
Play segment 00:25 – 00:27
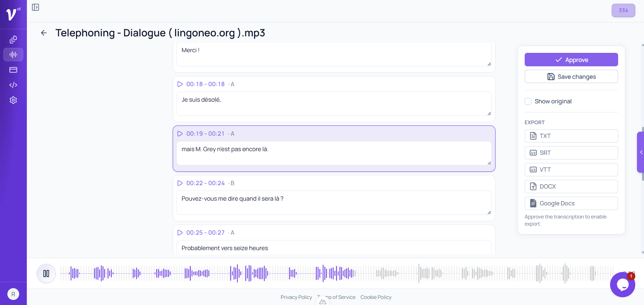coord(180,233)
